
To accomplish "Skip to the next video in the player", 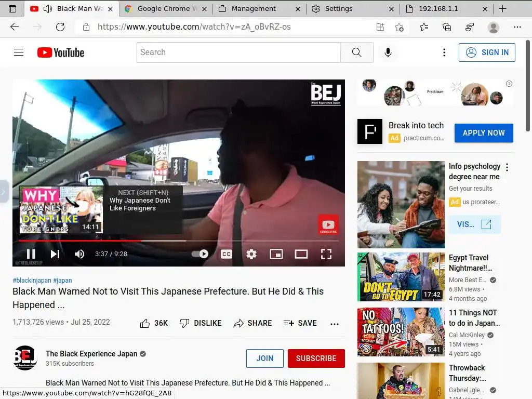I will click(x=55, y=254).
